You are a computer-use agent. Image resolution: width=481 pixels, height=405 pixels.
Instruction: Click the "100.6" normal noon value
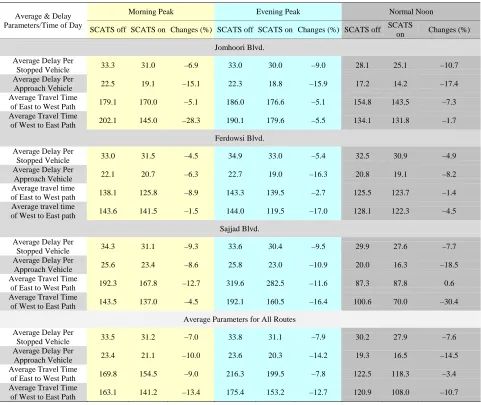(x=362, y=302)
